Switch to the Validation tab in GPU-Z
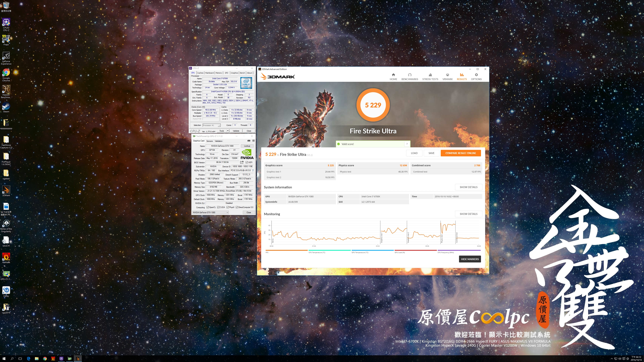 219,141
